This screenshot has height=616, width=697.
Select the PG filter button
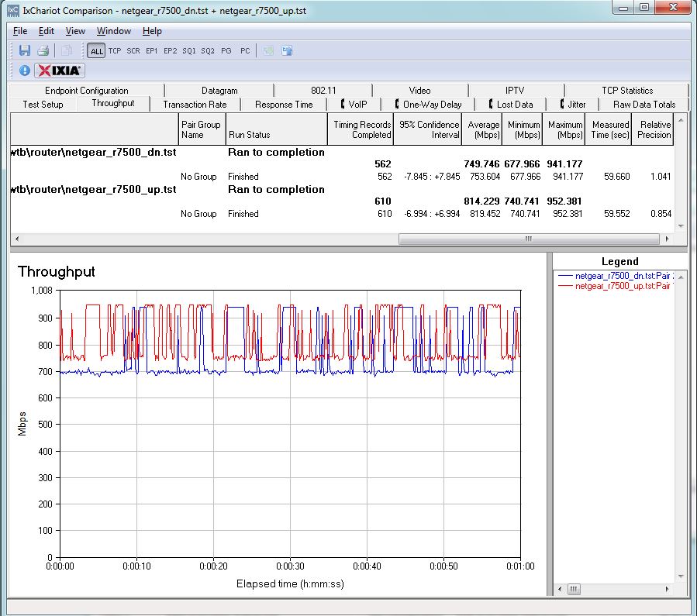click(226, 51)
